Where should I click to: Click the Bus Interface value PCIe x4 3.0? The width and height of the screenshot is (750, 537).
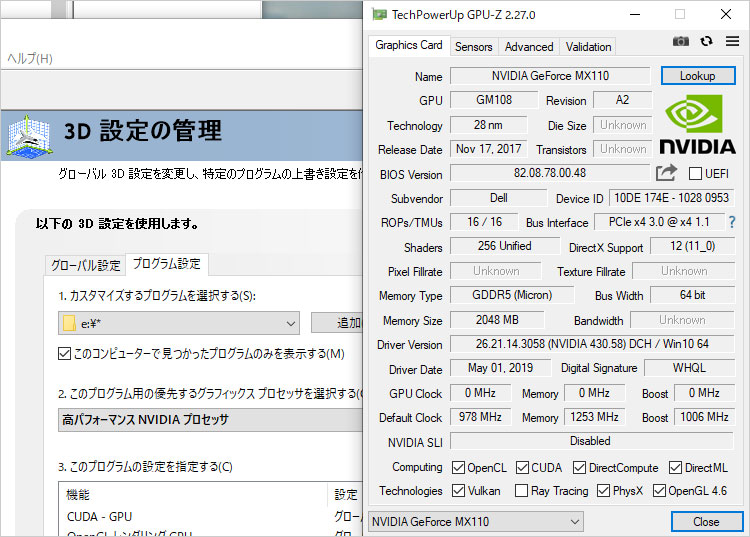point(659,222)
